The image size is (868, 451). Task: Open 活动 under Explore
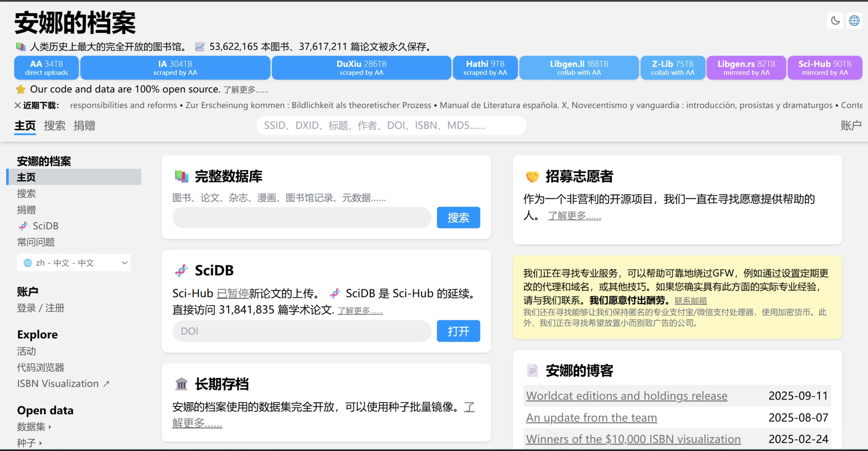tap(26, 351)
